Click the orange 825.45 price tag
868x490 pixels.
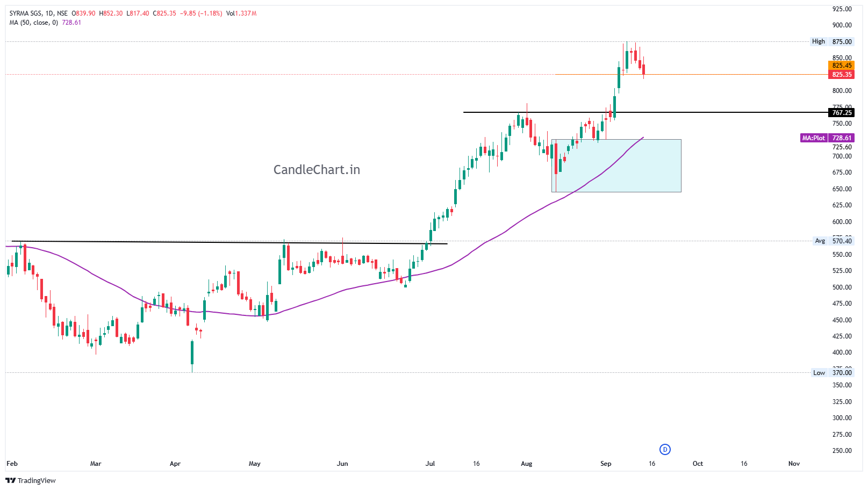pyautogui.click(x=842, y=66)
